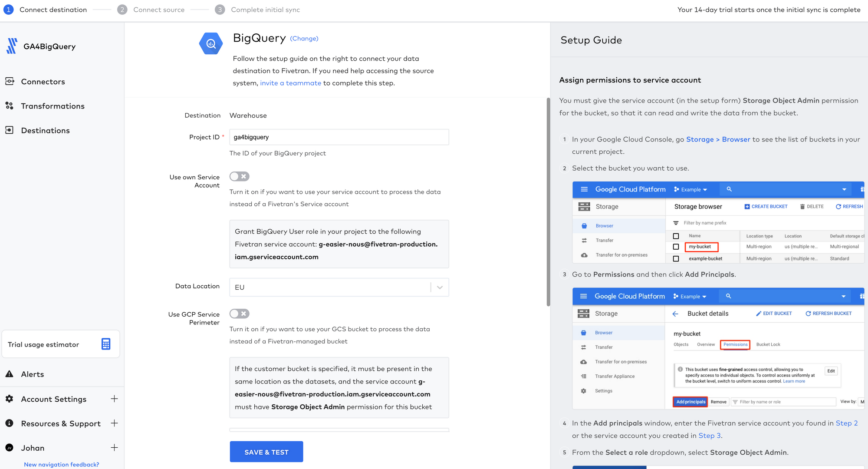
Task: Click the GA4BigQuery account name
Action: coord(49,46)
